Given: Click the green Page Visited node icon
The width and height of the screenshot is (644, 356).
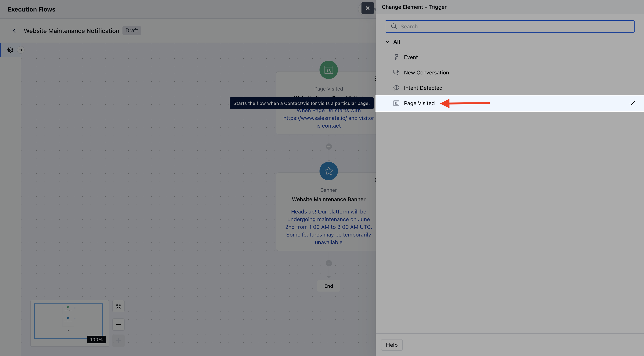Looking at the screenshot, I should pos(329,70).
